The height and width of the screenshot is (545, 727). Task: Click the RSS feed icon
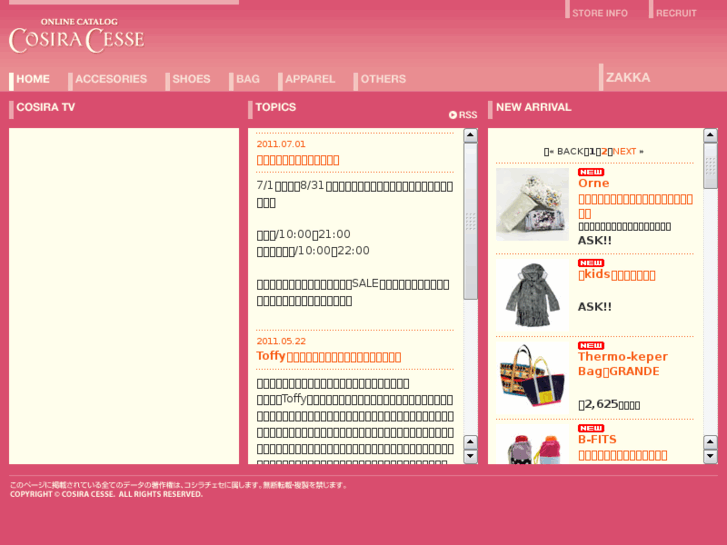[463, 115]
